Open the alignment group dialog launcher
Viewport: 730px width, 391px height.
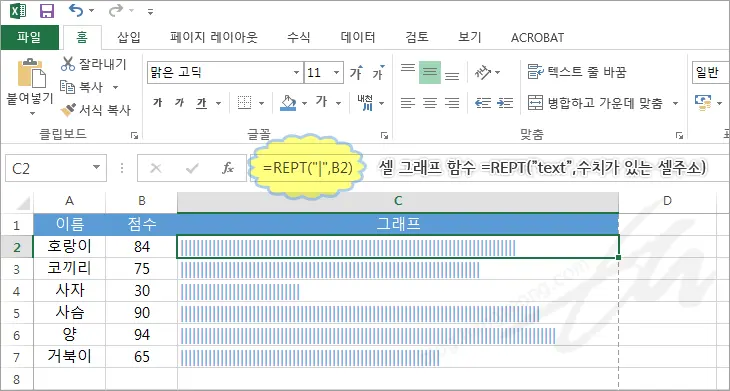679,135
